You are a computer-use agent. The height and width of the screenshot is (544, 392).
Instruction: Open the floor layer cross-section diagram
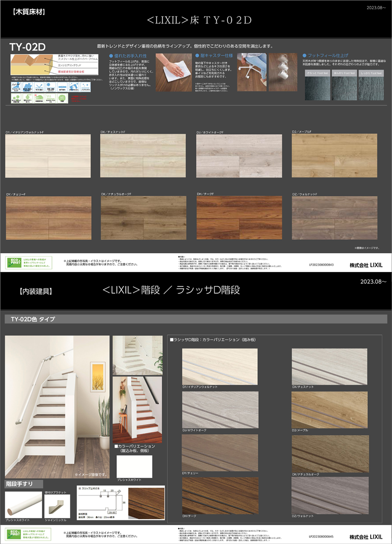point(54,64)
